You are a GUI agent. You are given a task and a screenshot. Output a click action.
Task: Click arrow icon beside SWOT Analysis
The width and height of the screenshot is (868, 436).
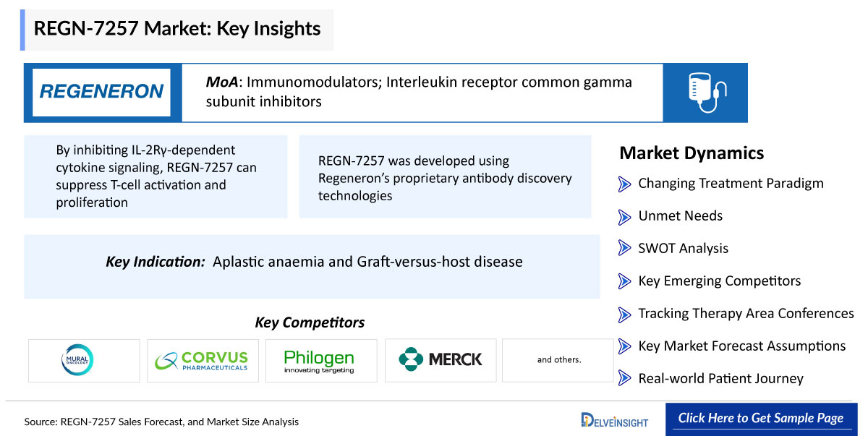(x=625, y=249)
